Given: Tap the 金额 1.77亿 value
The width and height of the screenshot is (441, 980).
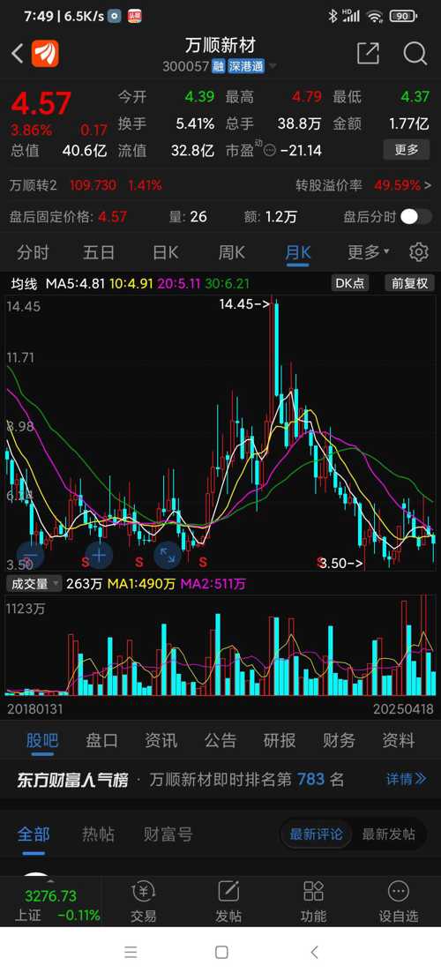Looking at the screenshot, I should click(x=409, y=123).
